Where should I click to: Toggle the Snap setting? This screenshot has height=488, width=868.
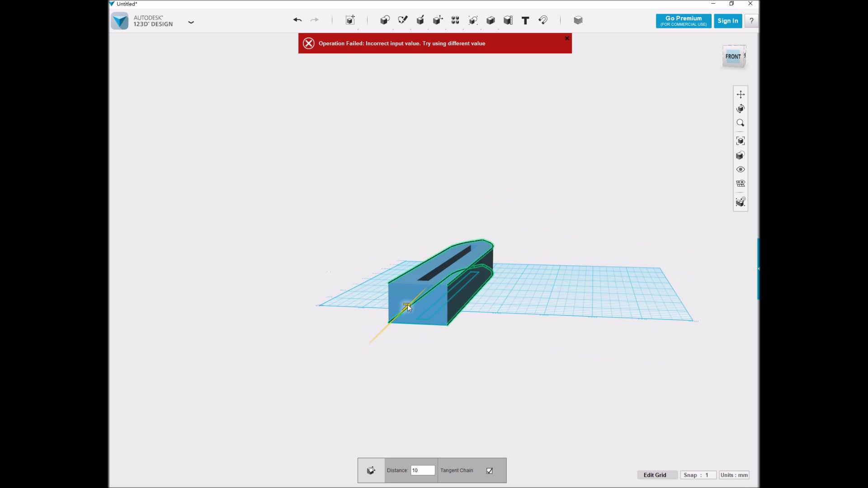coord(698,475)
